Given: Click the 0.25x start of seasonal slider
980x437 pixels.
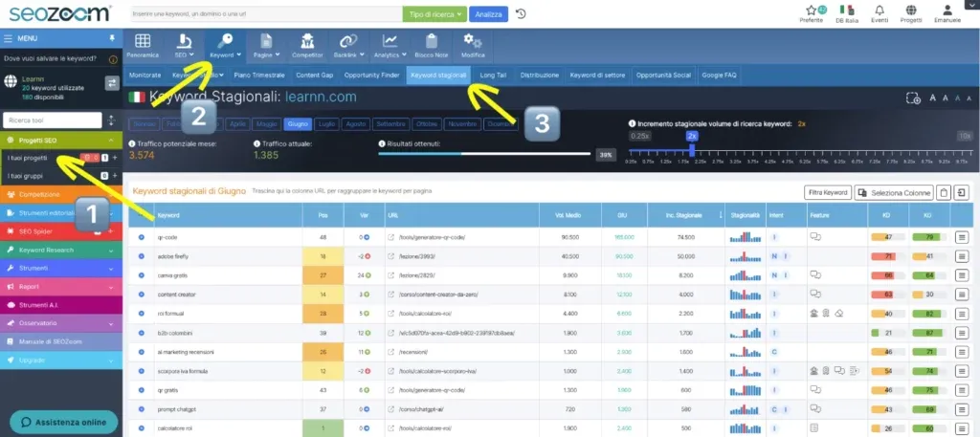Looking at the screenshot, I should point(638,136).
